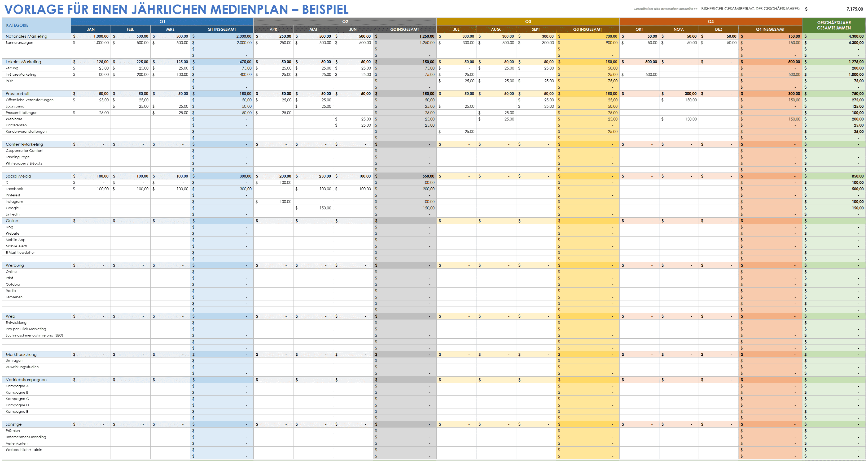The image size is (868, 461).
Task: Select the Pay-per-Click-Marketing row label
Action: (26, 329)
